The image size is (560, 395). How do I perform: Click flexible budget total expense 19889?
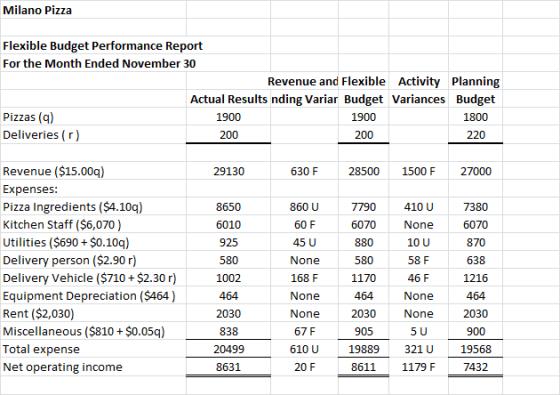pos(364,349)
